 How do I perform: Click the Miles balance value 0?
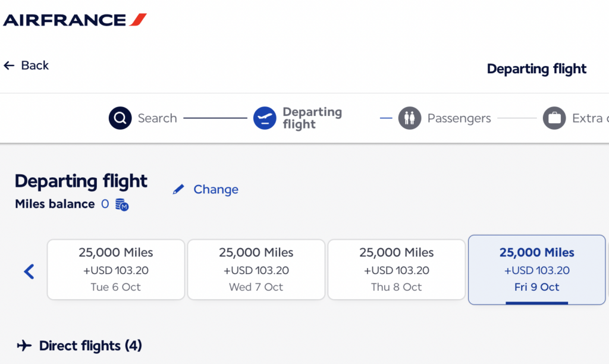coord(105,204)
